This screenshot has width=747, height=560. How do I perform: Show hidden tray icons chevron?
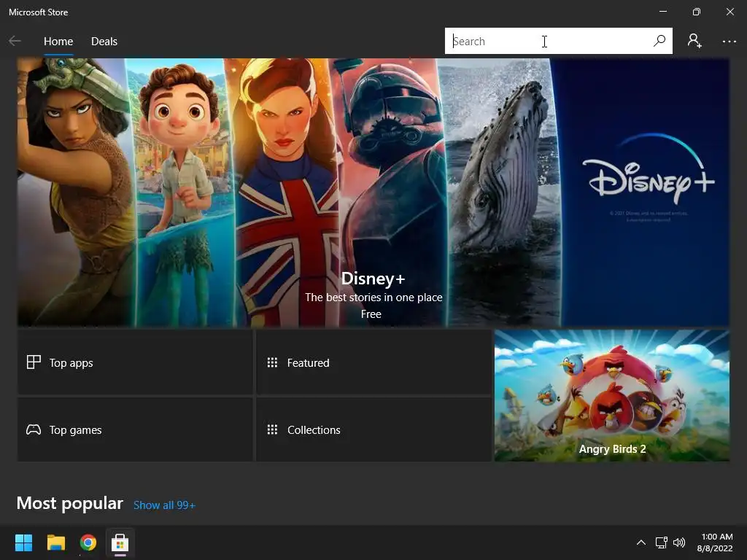click(641, 542)
